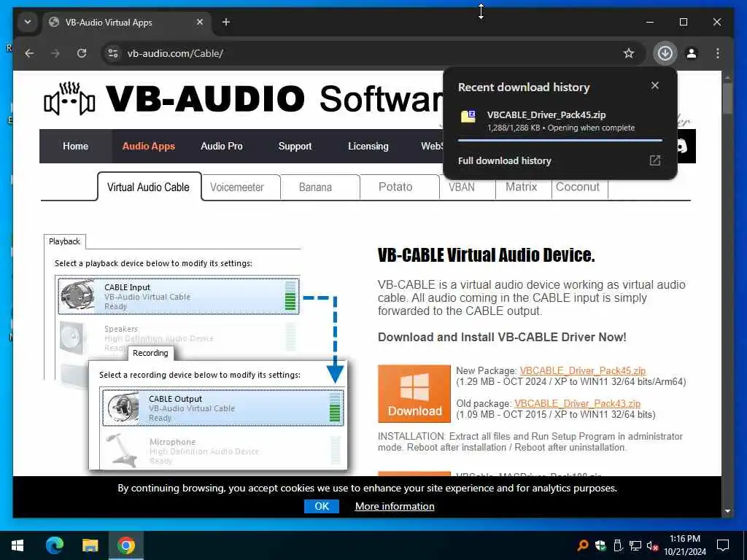Click the VBCABLE_Driver_Pack43.zip old package link

[x=578, y=403]
